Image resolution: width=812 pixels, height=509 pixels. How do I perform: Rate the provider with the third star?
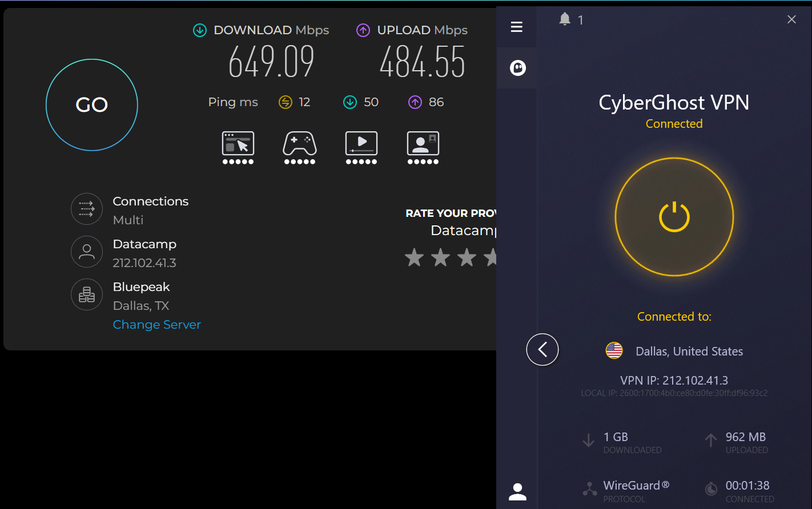pyautogui.click(x=467, y=257)
